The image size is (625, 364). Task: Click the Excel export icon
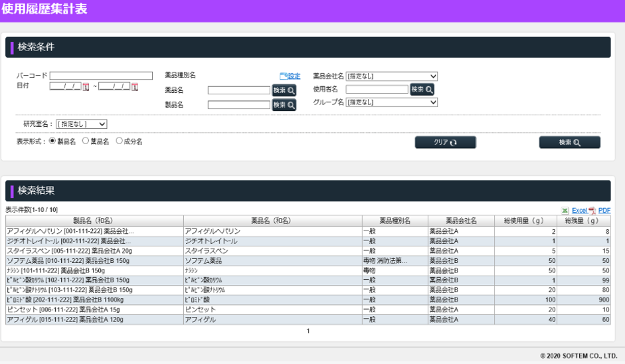pyautogui.click(x=565, y=211)
